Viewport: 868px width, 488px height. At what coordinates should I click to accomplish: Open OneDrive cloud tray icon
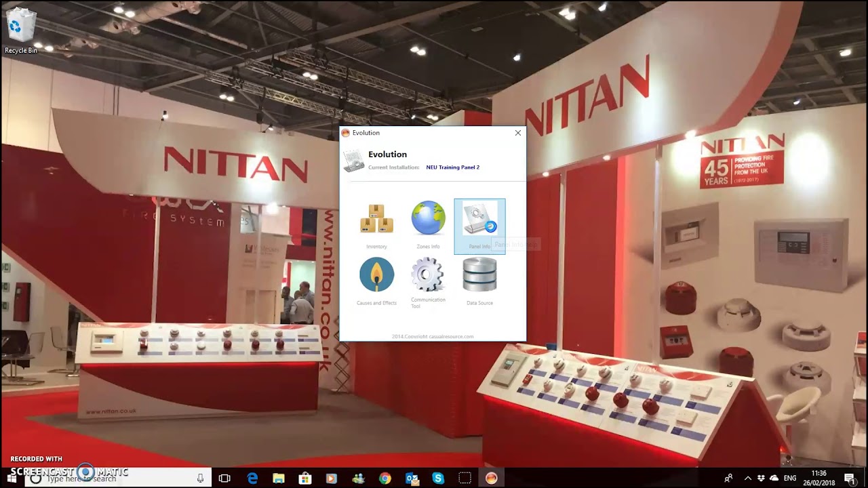click(774, 478)
